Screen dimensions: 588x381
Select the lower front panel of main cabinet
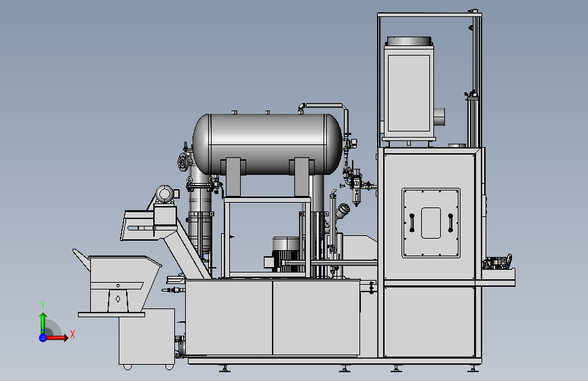click(429, 322)
